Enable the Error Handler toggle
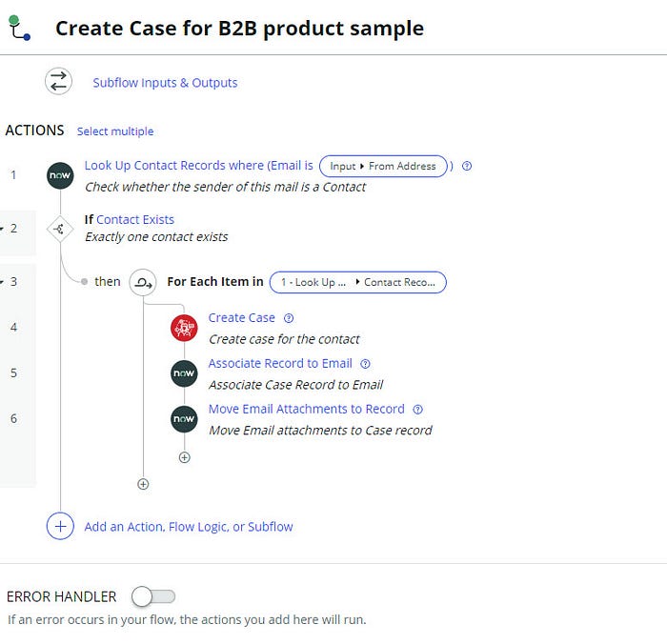 tap(154, 596)
